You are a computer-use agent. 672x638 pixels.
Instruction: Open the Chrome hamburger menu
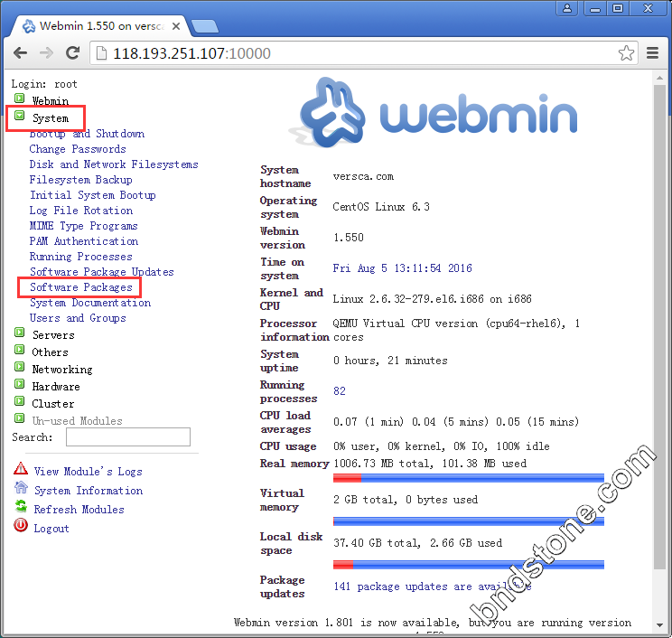pyautogui.click(x=652, y=53)
